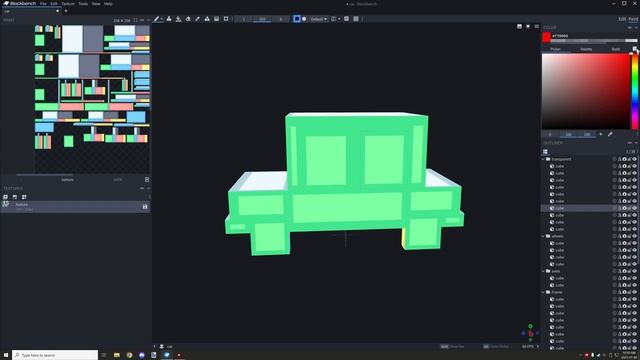Click the rainbow hue slider

click(635, 91)
